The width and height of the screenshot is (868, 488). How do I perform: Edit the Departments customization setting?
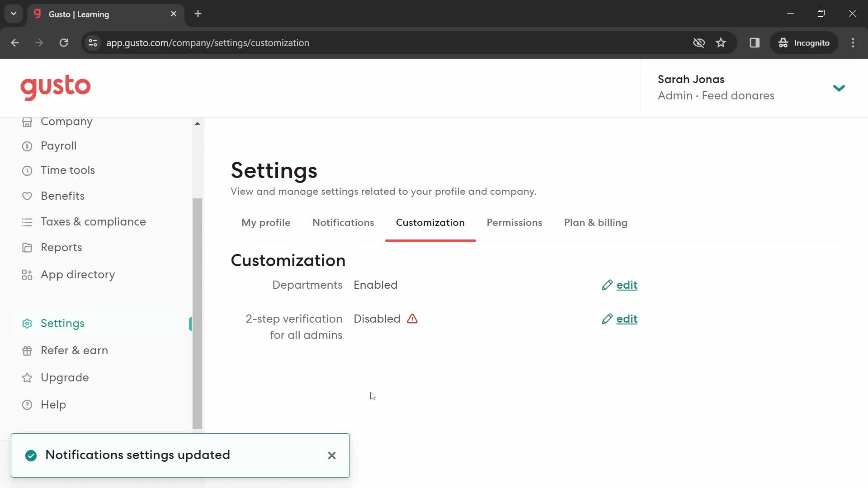click(619, 285)
